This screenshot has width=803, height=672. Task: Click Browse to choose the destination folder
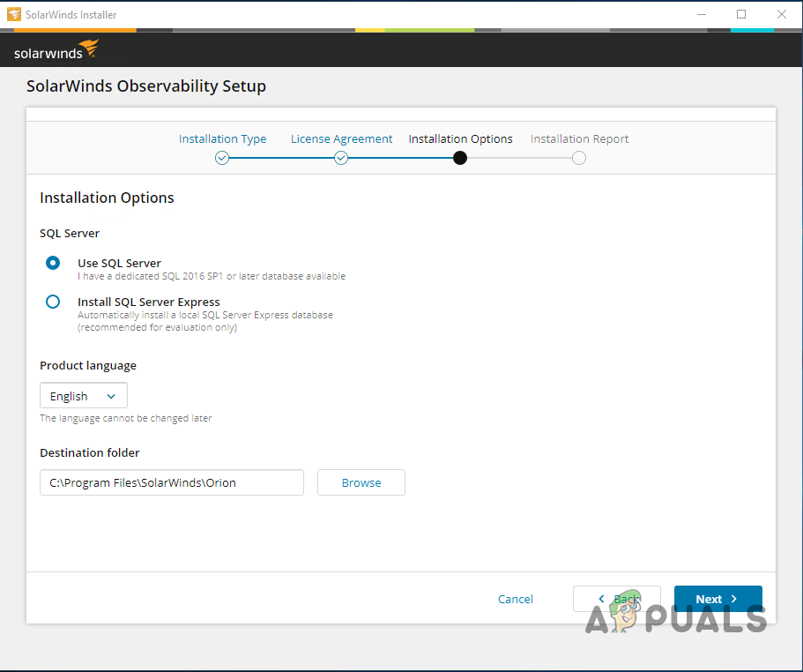(x=361, y=482)
